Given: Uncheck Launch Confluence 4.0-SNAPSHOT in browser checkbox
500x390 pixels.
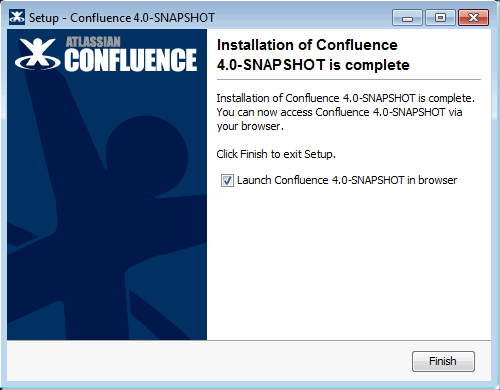Looking at the screenshot, I should tap(227, 181).
